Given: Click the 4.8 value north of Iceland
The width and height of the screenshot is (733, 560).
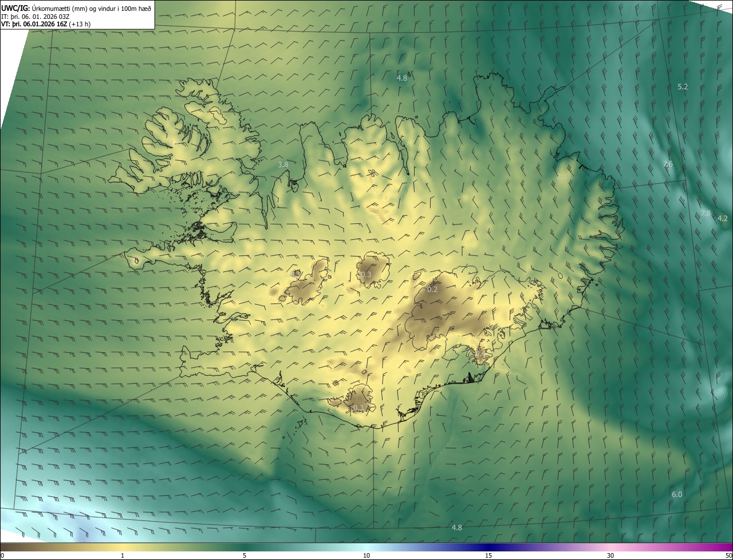Looking at the screenshot, I should tap(402, 78).
